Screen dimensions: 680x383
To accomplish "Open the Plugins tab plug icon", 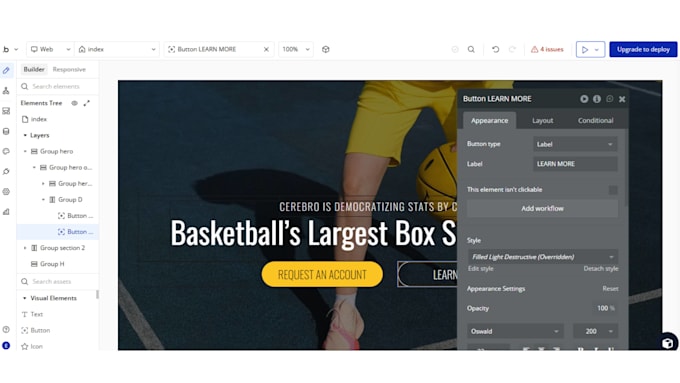I will (x=6, y=171).
